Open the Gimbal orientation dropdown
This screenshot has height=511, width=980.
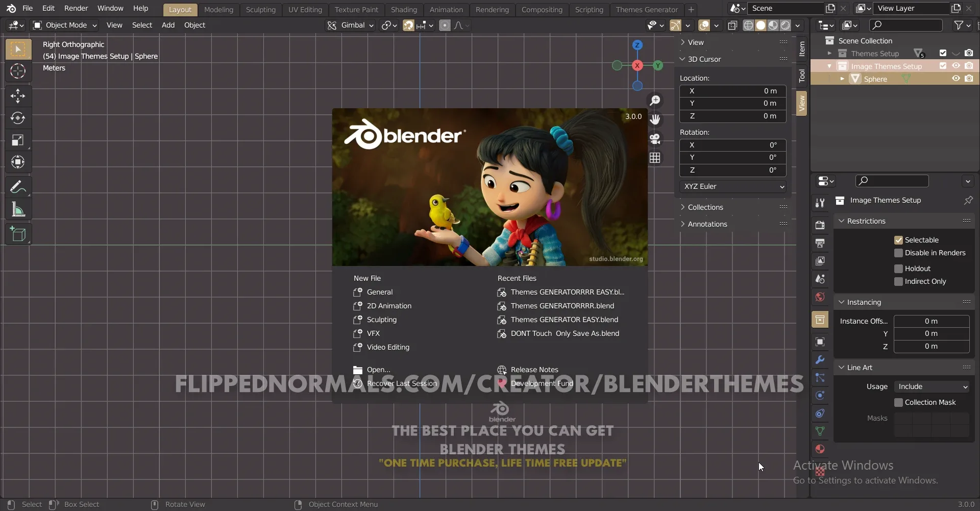point(350,25)
